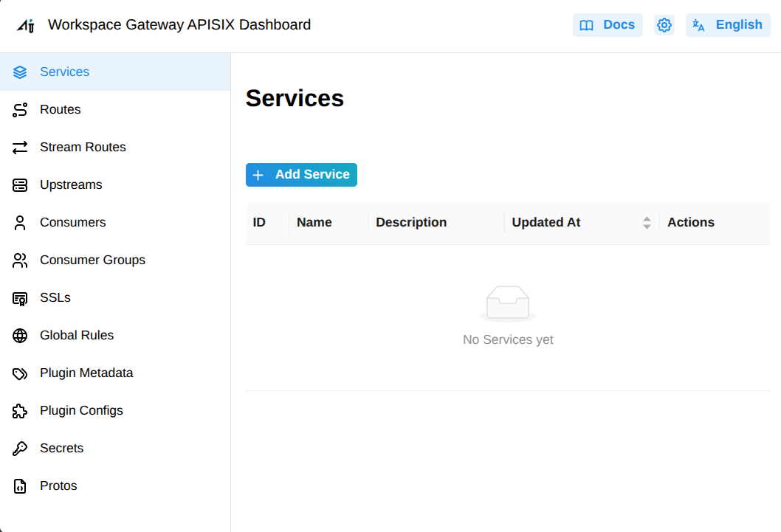
Task: Click the Secrets key icon
Action: (x=20, y=449)
